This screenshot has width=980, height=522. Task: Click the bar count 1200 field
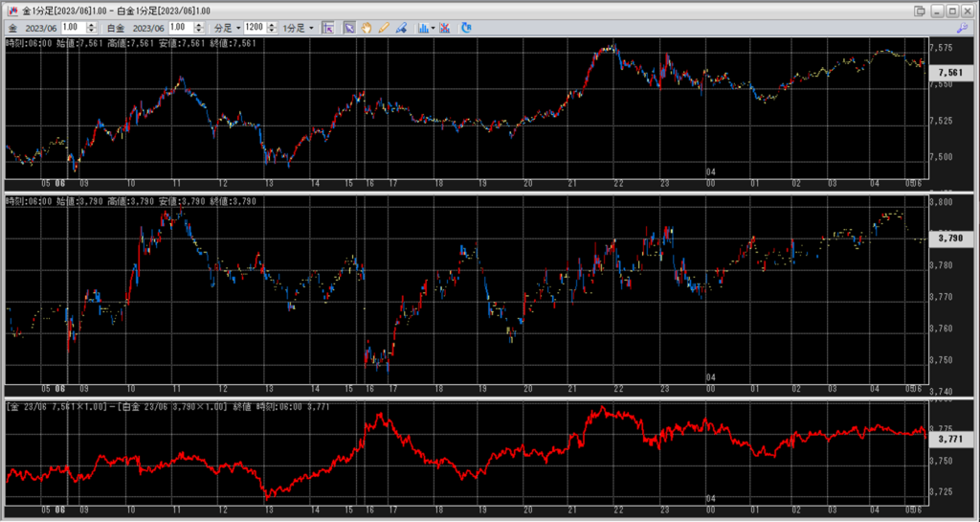pyautogui.click(x=256, y=28)
